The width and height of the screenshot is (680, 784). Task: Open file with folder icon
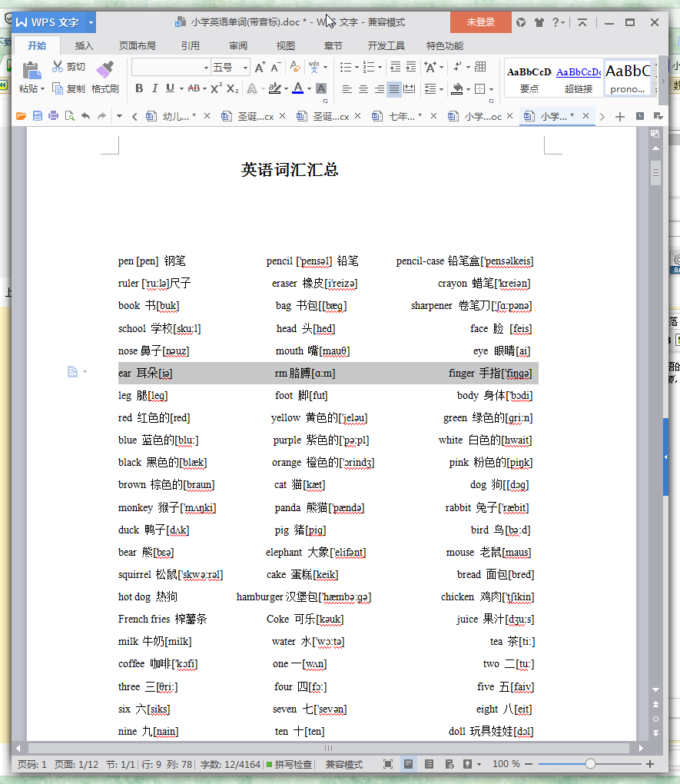click(x=21, y=116)
